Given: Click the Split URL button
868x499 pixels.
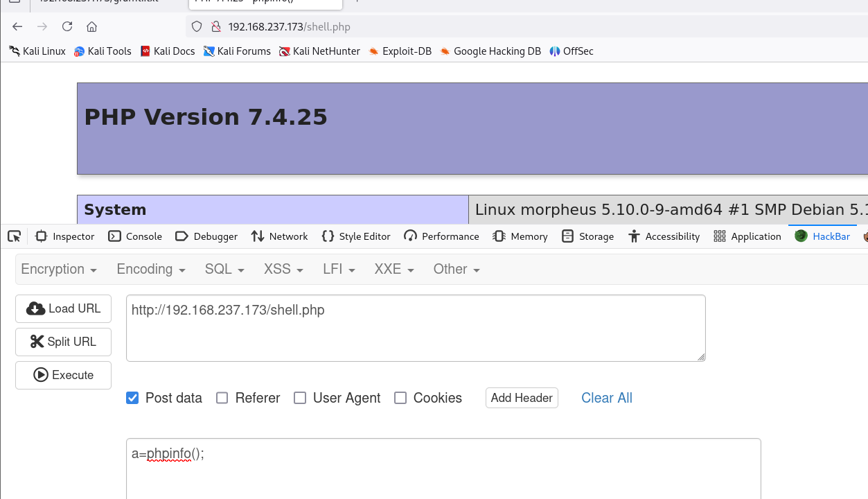Looking at the screenshot, I should (63, 342).
